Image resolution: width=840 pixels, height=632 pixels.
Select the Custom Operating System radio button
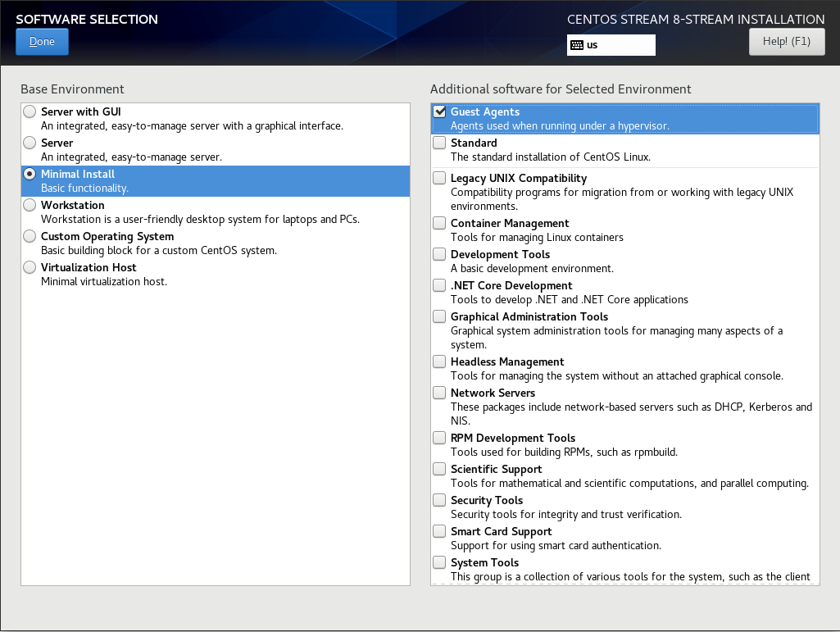point(30,236)
